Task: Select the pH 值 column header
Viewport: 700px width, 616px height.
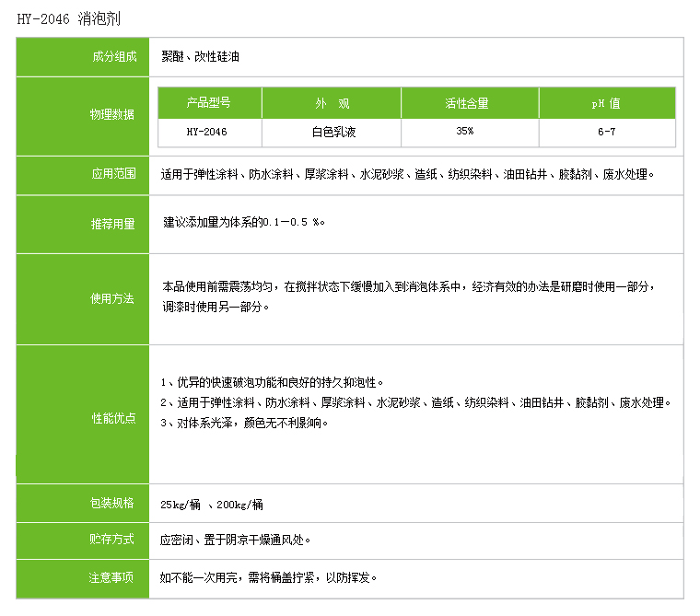Action: 606,103
